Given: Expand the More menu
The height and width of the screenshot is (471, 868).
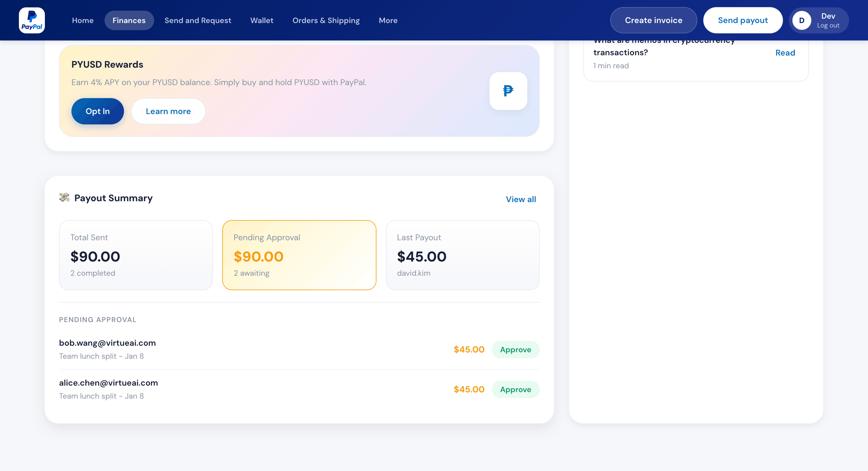Looking at the screenshot, I should [388, 20].
